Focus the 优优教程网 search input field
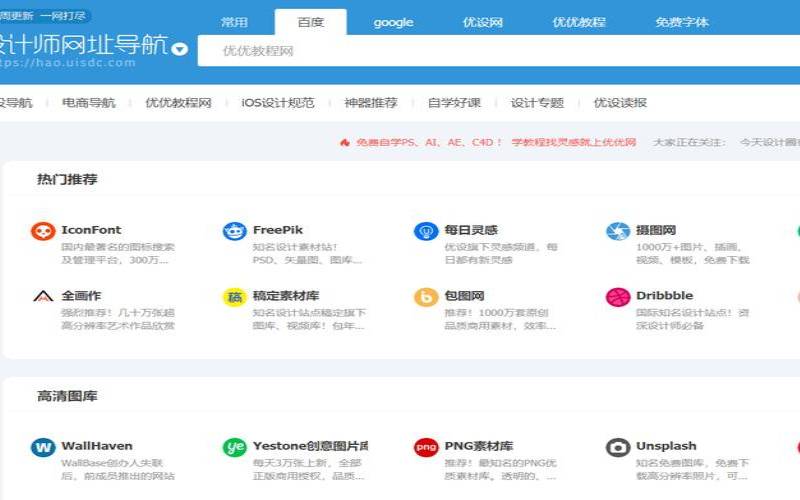 click(x=499, y=51)
